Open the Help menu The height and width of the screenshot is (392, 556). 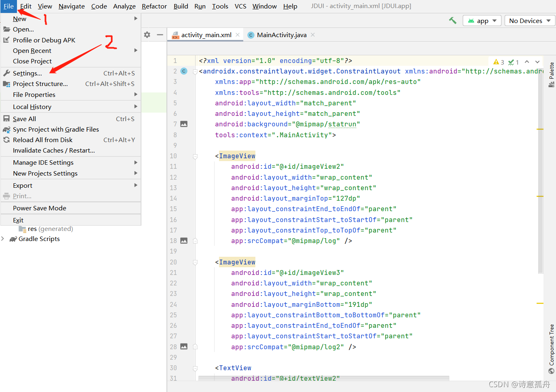pyautogui.click(x=290, y=6)
